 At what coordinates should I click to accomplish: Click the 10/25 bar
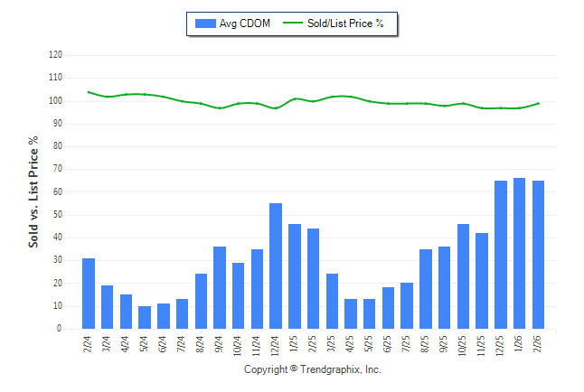click(464, 276)
